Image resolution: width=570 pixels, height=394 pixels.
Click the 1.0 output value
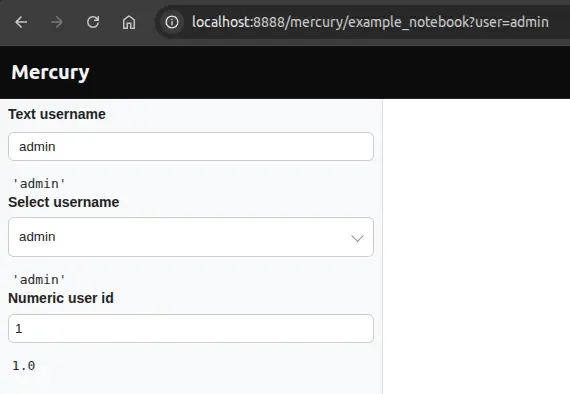point(24,366)
